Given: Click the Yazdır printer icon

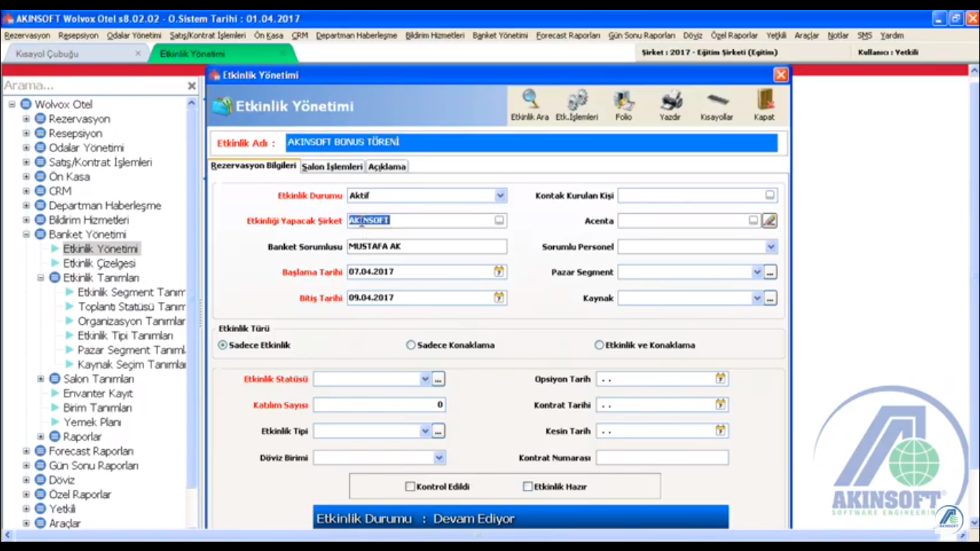Looking at the screenshot, I should click(x=670, y=105).
